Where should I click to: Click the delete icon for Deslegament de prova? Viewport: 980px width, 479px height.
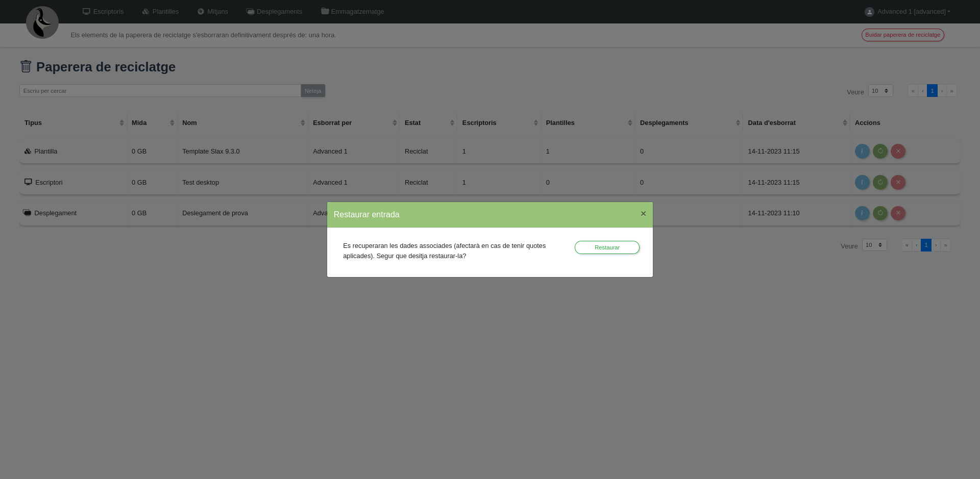pyautogui.click(x=898, y=213)
